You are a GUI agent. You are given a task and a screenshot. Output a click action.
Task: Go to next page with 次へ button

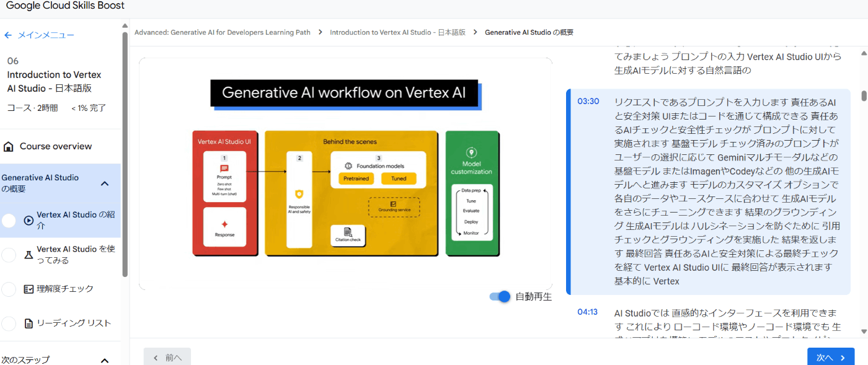[831, 357]
